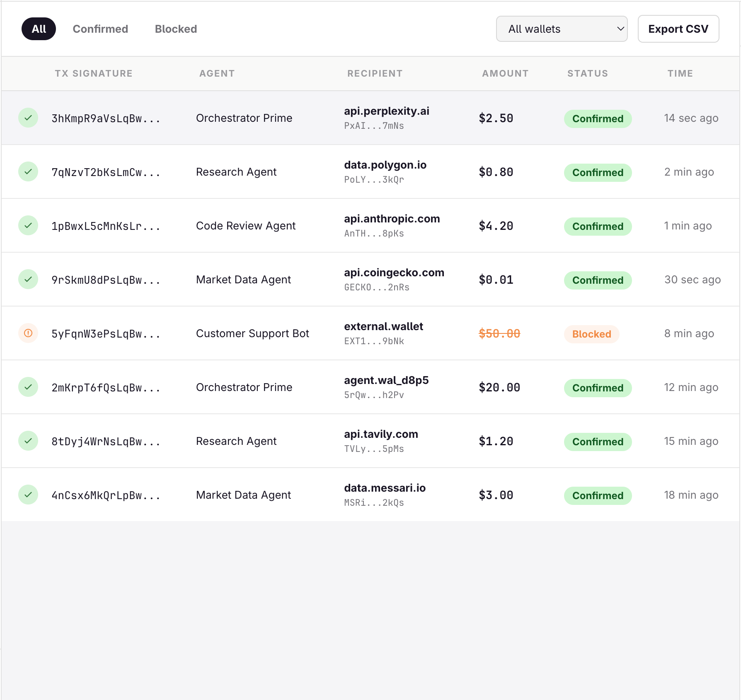The image size is (741, 700).
Task: Click recipient api.tavily.com
Action: pyautogui.click(x=381, y=434)
